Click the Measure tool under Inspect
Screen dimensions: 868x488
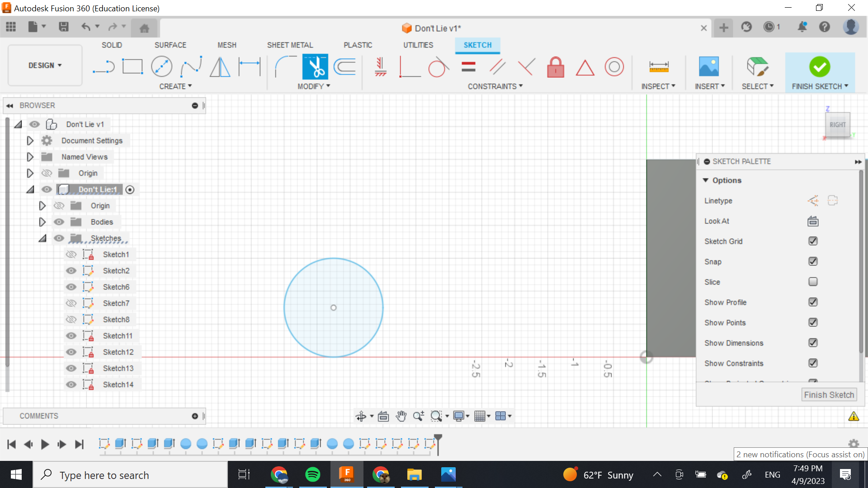tap(658, 67)
